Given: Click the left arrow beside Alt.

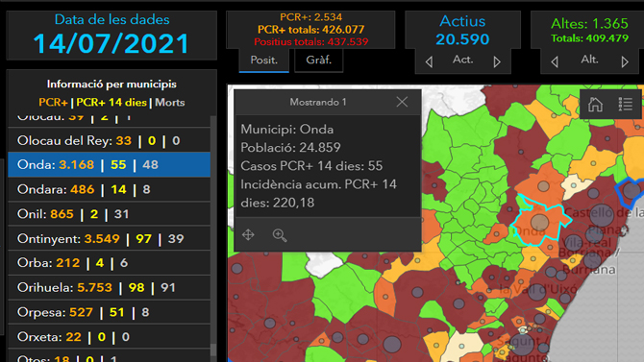Looking at the screenshot, I should (x=555, y=62).
